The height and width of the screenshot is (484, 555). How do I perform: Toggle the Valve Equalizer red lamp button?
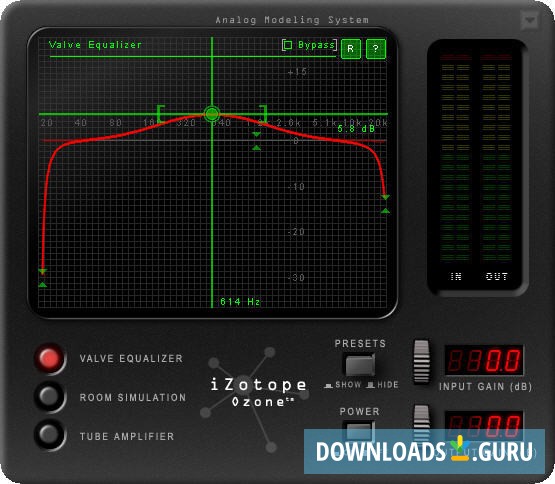(x=50, y=358)
